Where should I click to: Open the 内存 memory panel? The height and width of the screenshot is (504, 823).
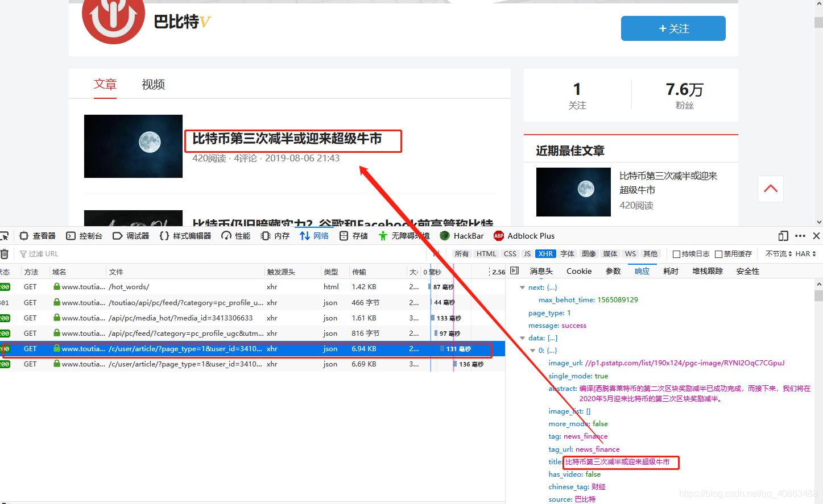(x=275, y=236)
